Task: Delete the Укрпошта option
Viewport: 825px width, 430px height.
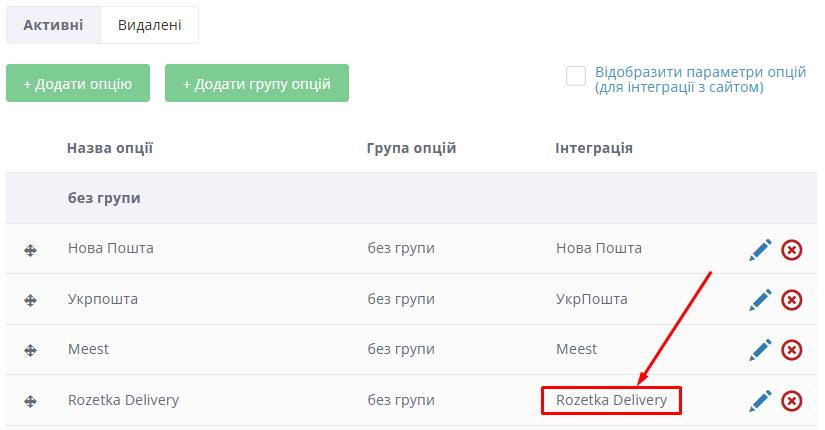Action: point(791,299)
